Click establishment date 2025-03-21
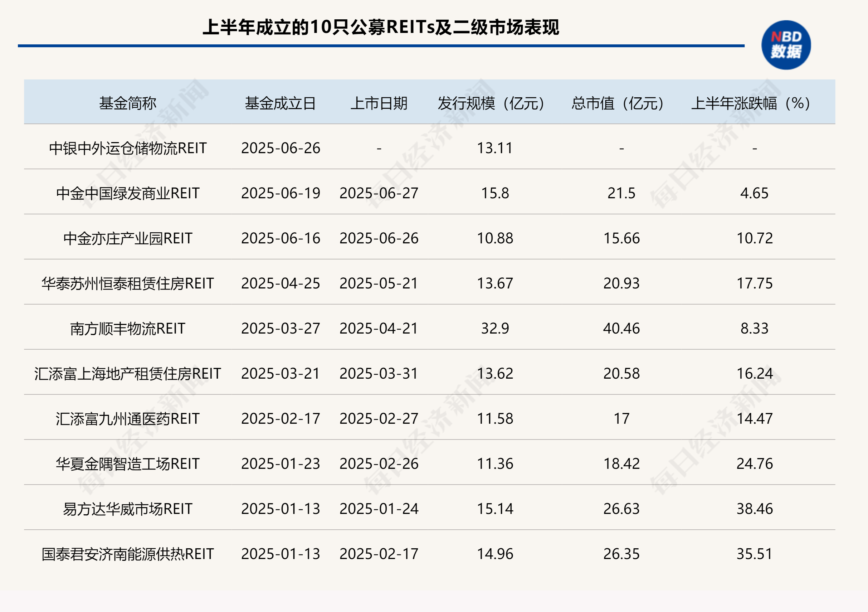 [x=281, y=373]
